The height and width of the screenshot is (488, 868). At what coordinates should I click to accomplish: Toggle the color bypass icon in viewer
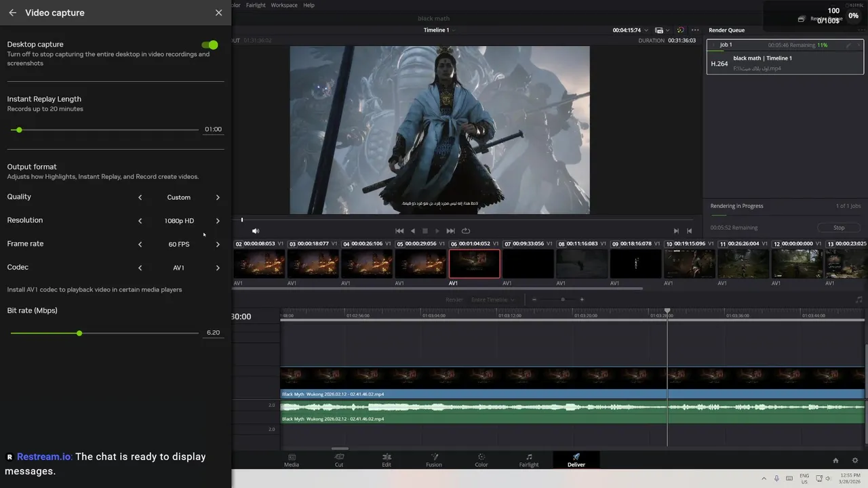(x=681, y=30)
